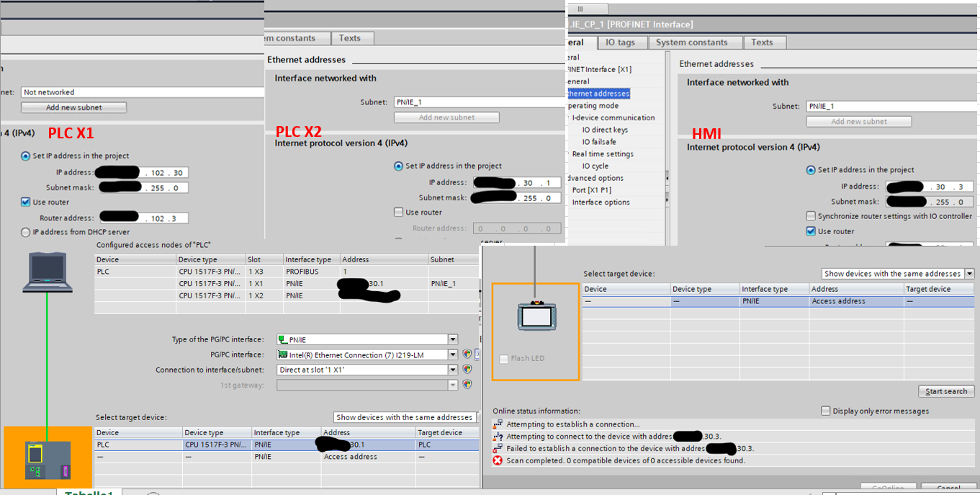Click network card icon in Intel Ethernet field
This screenshot has width=980, height=495.
[x=282, y=354]
